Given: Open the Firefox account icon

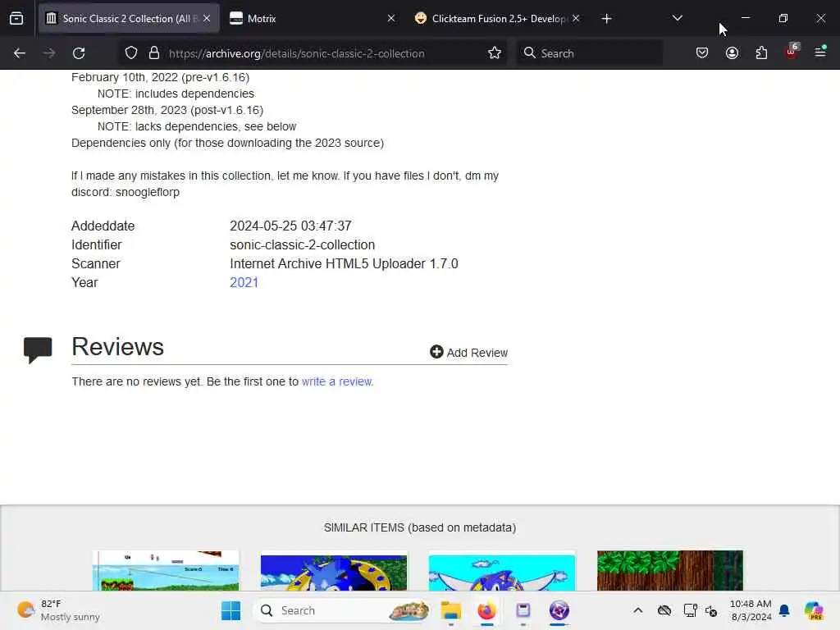Looking at the screenshot, I should 732,53.
